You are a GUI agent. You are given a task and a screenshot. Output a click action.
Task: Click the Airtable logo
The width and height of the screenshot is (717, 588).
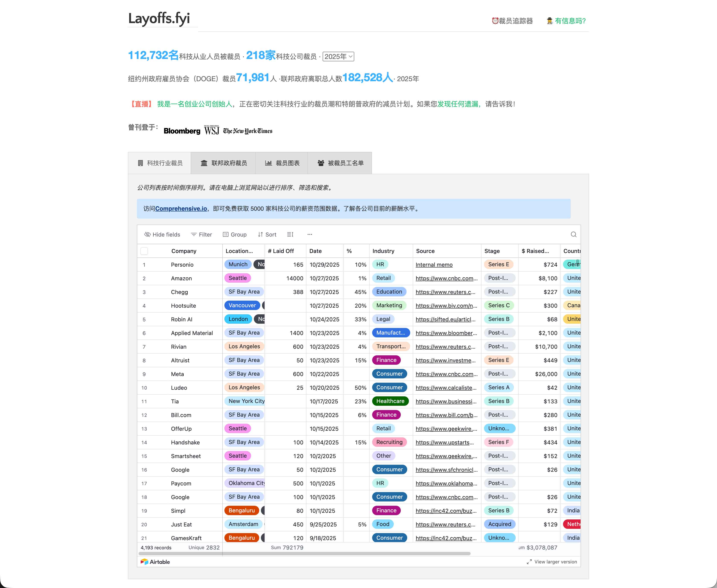click(x=155, y=562)
